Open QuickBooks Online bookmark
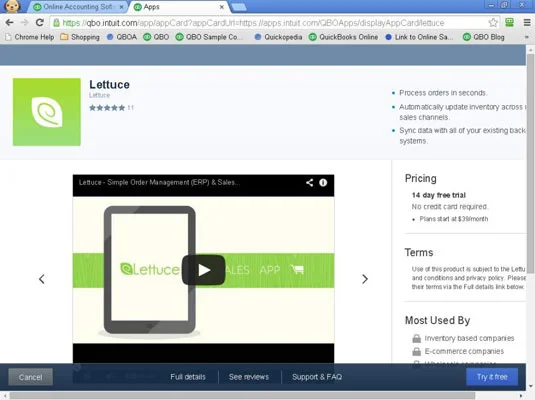 [x=343, y=37]
